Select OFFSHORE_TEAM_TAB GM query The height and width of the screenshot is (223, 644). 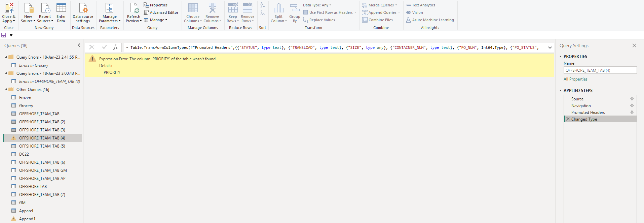43,170
